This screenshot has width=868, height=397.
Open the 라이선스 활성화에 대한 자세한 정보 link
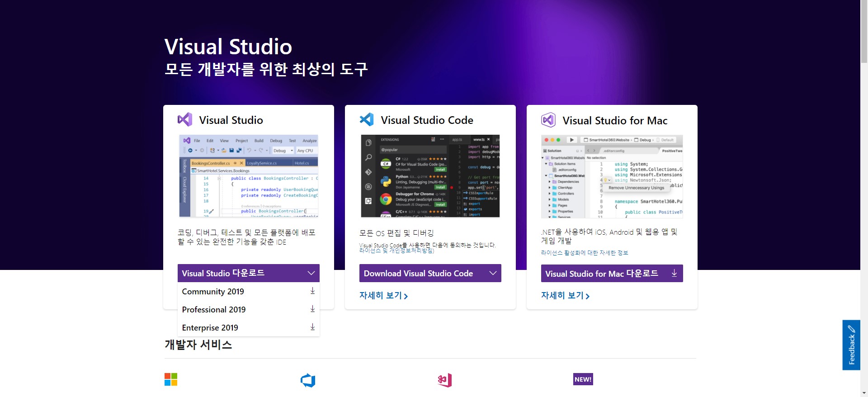click(585, 253)
